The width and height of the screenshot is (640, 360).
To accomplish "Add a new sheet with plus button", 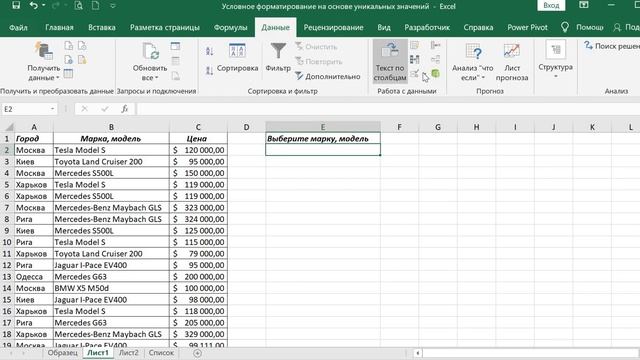I will [198, 353].
